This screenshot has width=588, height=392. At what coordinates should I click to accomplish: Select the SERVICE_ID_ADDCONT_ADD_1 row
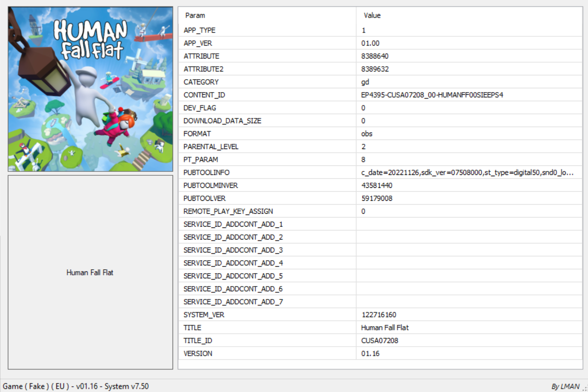click(381, 224)
